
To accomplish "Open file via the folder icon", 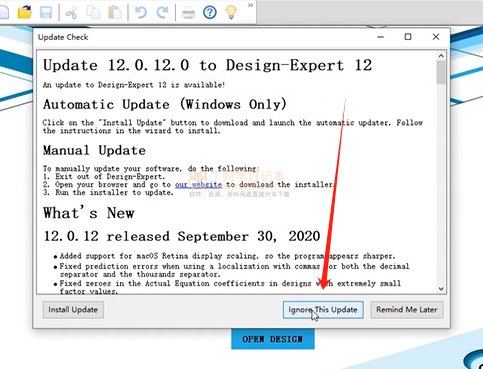I will tap(25, 12).
